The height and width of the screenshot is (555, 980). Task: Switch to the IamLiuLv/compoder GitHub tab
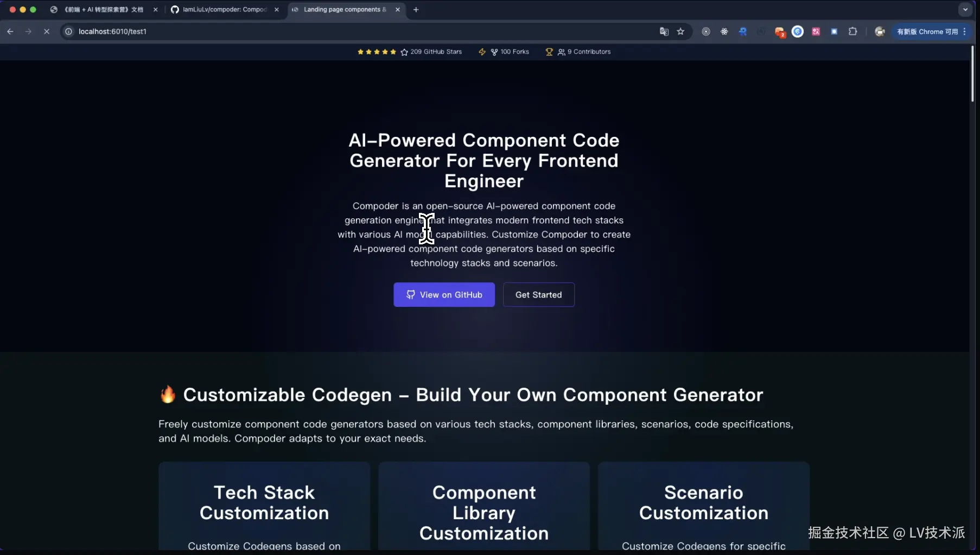pos(225,9)
